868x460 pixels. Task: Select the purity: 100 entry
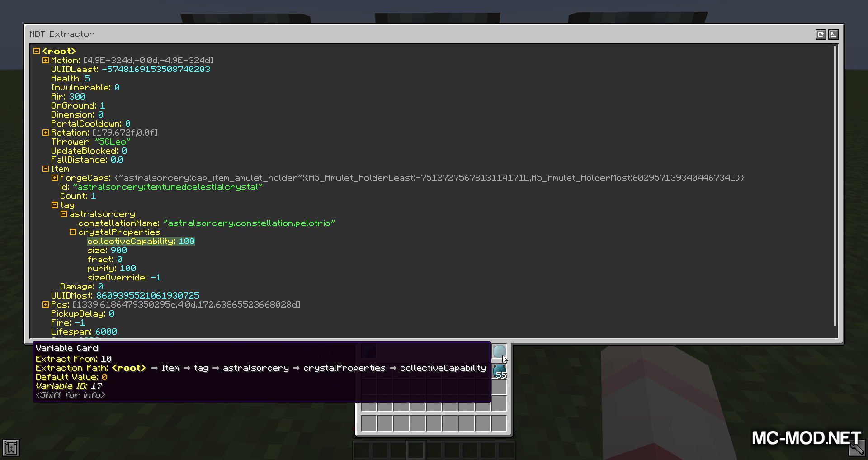click(111, 268)
